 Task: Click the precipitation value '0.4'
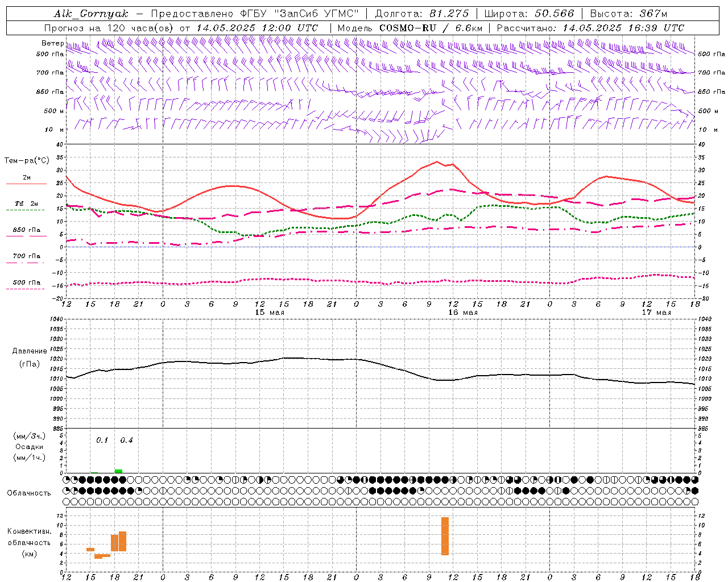point(126,440)
